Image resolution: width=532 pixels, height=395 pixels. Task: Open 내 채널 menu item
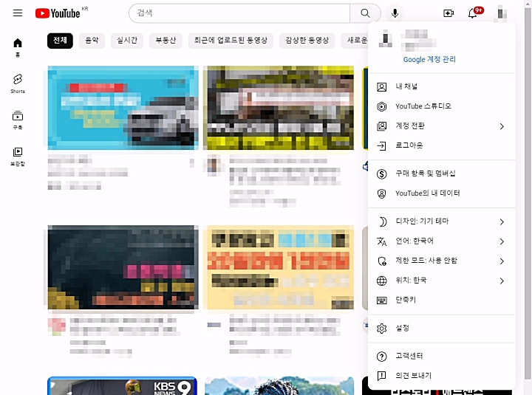tap(442, 87)
